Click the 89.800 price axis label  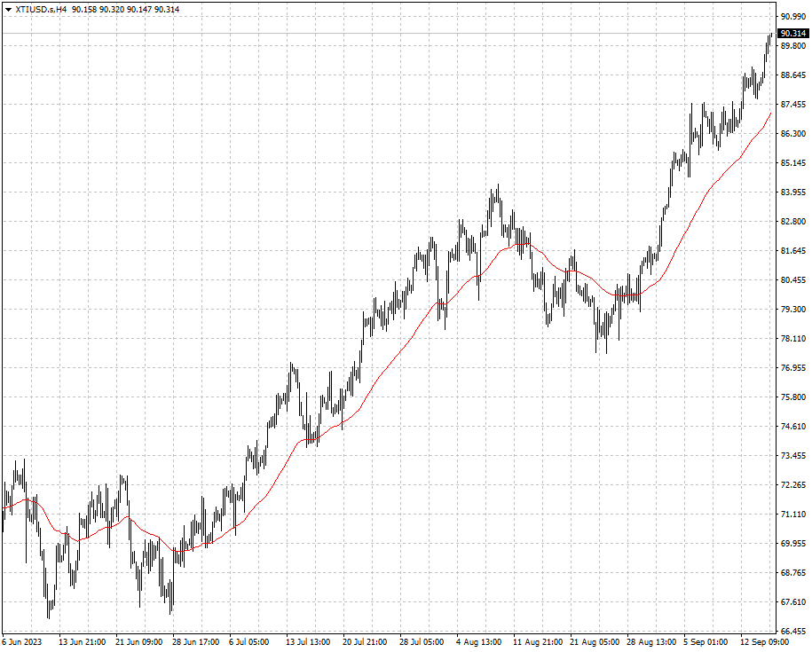(792, 46)
